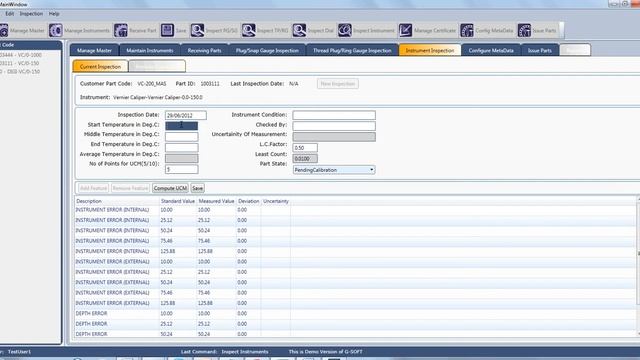The image size is (640, 360).
Task: Open the Help menu
Action: [x=54, y=14]
